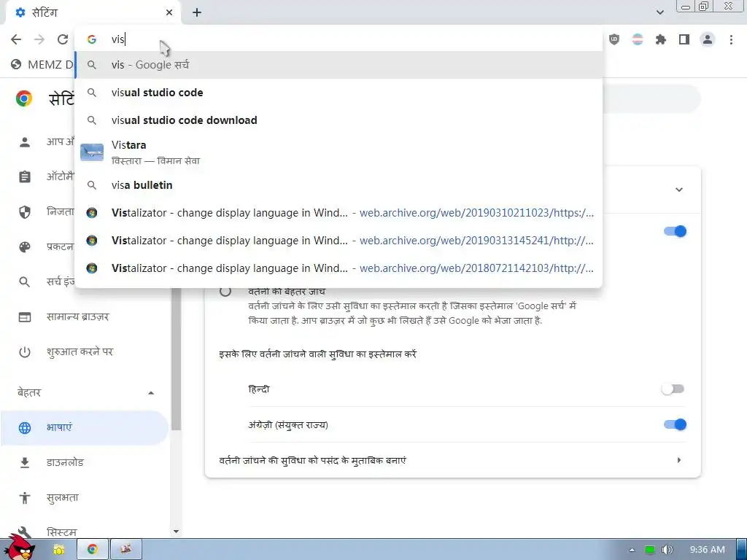Collapse the language card chevron

click(679, 190)
